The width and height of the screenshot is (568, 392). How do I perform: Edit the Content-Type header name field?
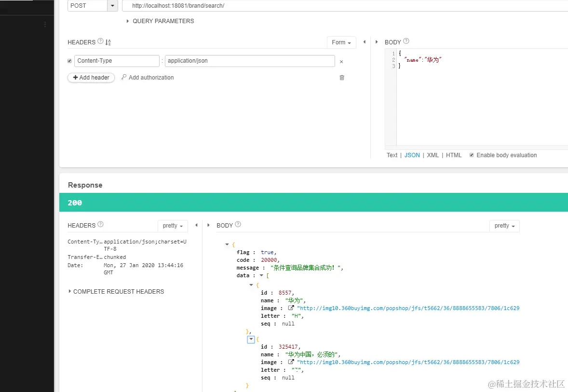pyautogui.click(x=117, y=61)
